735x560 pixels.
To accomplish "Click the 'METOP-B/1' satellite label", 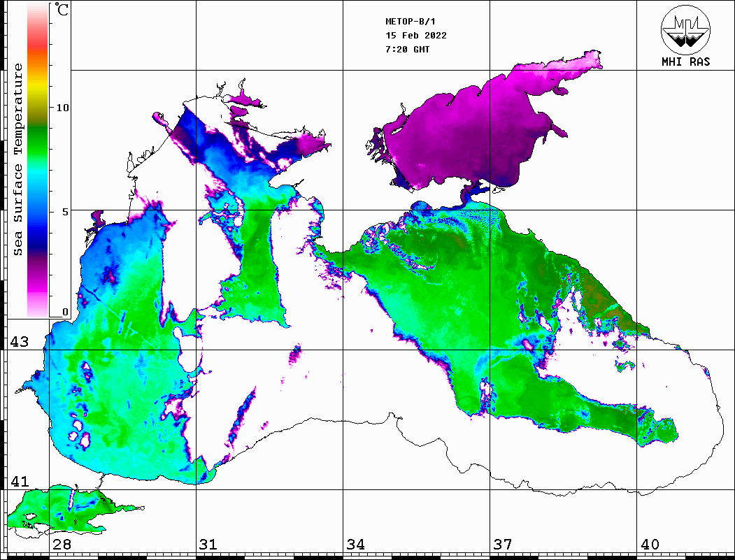I will [x=411, y=22].
